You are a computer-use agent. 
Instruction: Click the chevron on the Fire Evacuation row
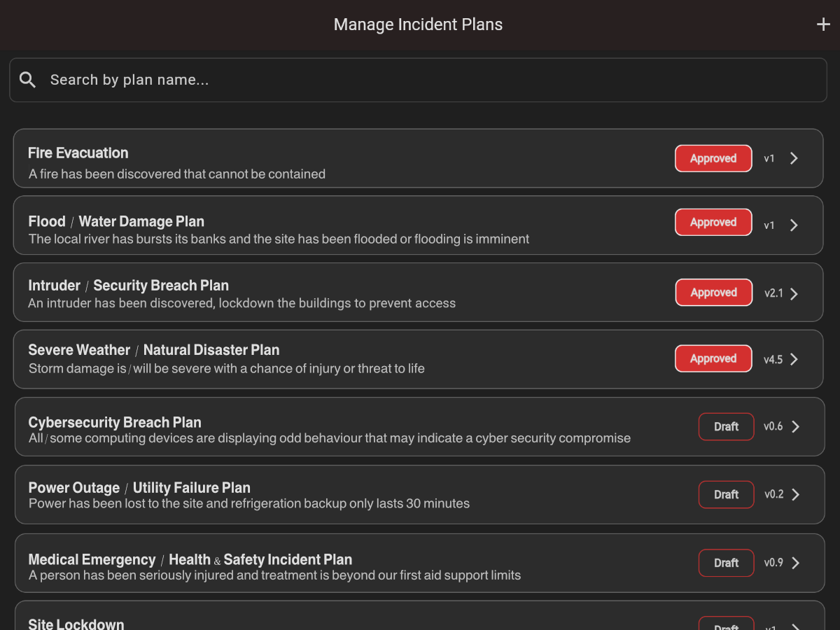pyautogui.click(x=793, y=158)
